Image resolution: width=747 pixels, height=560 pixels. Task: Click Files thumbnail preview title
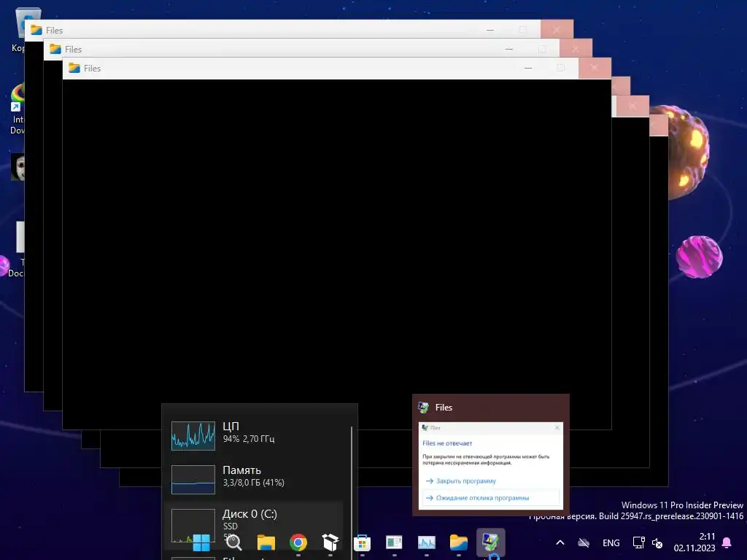click(444, 407)
